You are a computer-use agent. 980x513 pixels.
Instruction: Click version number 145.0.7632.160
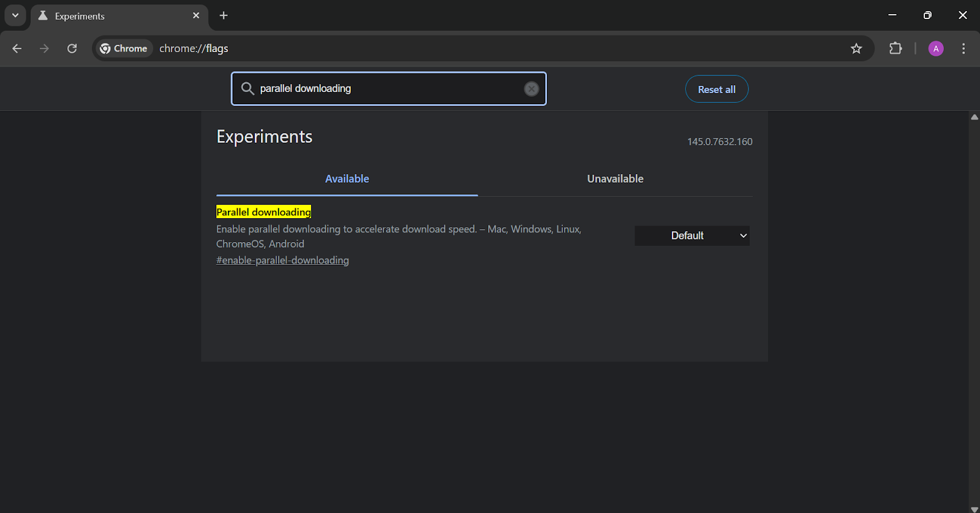pyautogui.click(x=720, y=142)
